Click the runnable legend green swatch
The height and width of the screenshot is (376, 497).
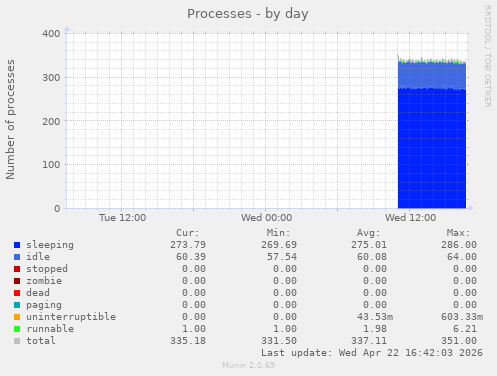pyautogui.click(x=17, y=329)
